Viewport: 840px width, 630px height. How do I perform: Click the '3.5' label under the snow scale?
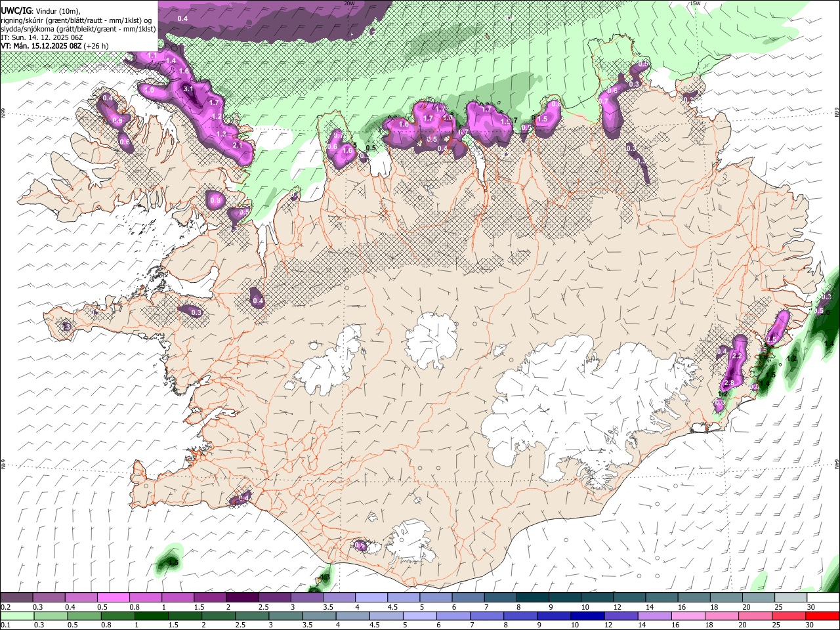point(328,607)
